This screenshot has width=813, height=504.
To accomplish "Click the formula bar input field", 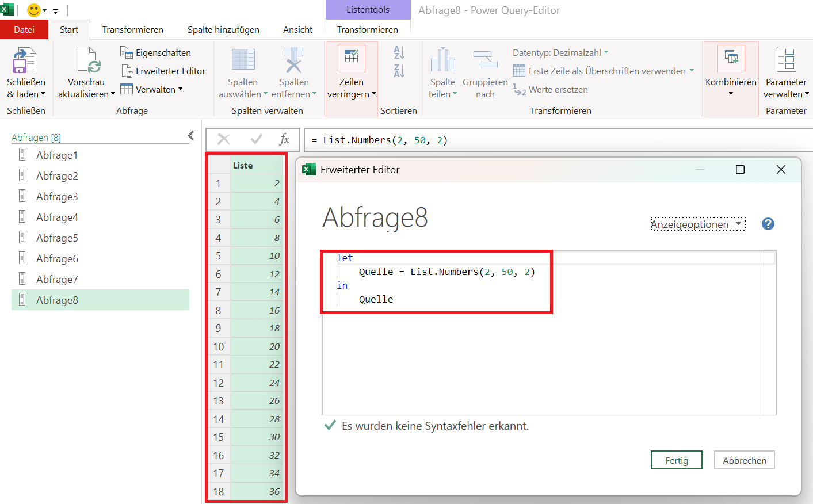I will coord(558,140).
